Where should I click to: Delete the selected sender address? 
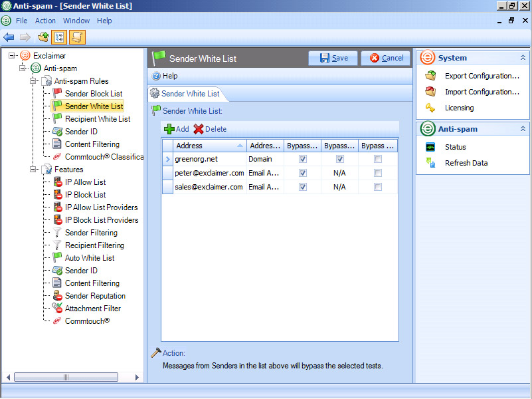click(210, 129)
